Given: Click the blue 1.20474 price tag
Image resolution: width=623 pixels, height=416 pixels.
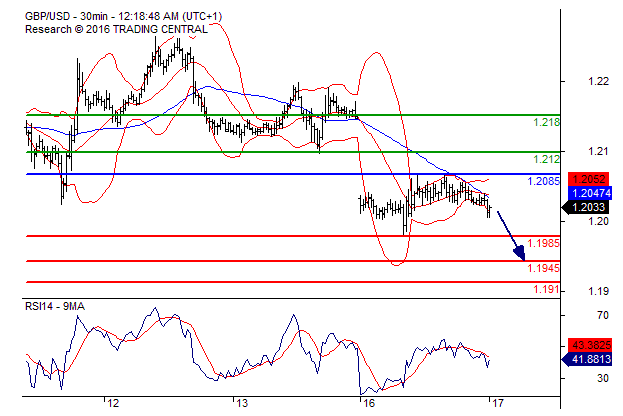Looking at the screenshot, I should coord(591,193).
